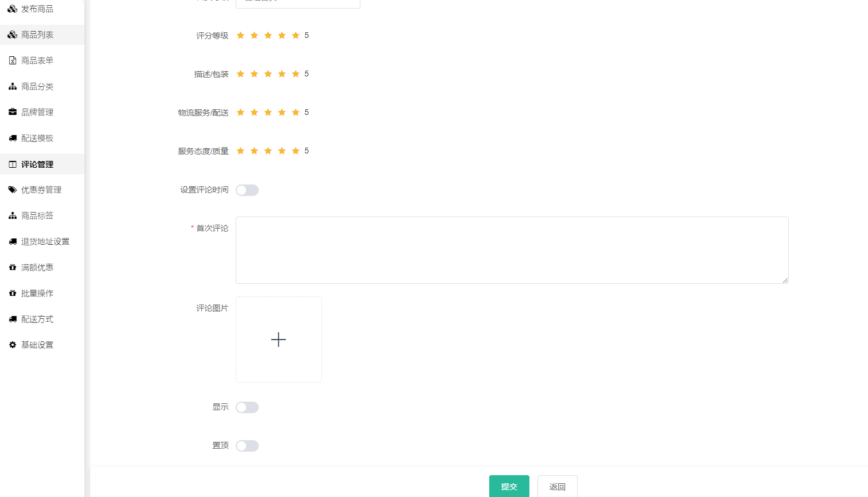Open 商品列表 menu item
This screenshot has width=868, height=497.
point(37,34)
